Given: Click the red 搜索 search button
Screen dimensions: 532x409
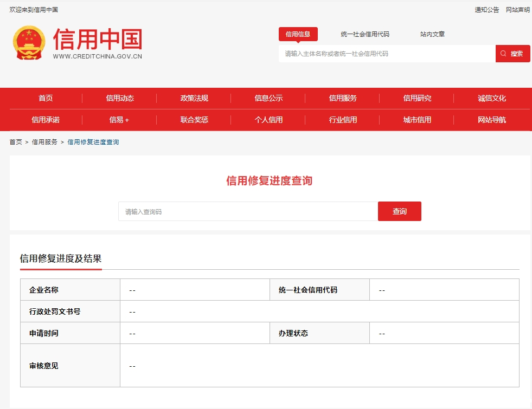Looking at the screenshot, I should click(512, 54).
